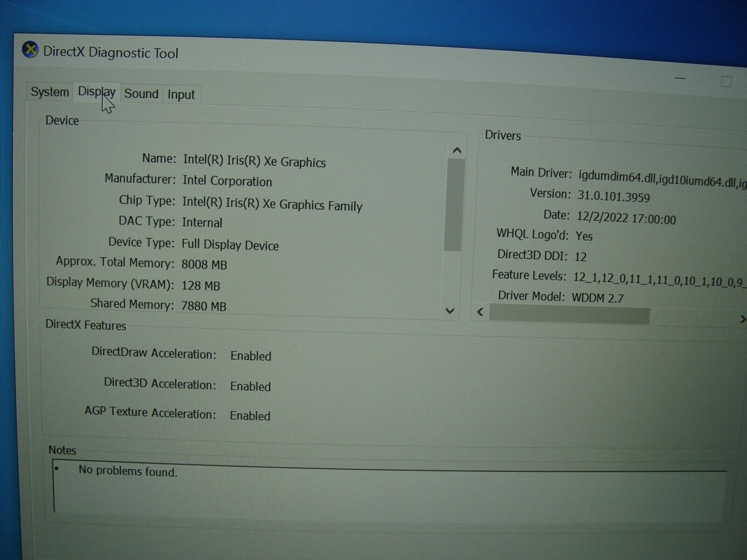
Task: Select the Display tab
Action: 97,91
